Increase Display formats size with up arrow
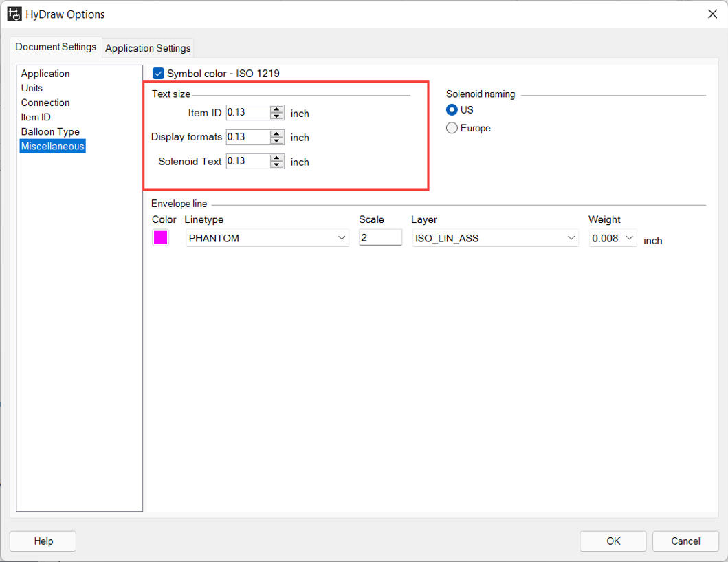728x562 pixels. (x=277, y=133)
